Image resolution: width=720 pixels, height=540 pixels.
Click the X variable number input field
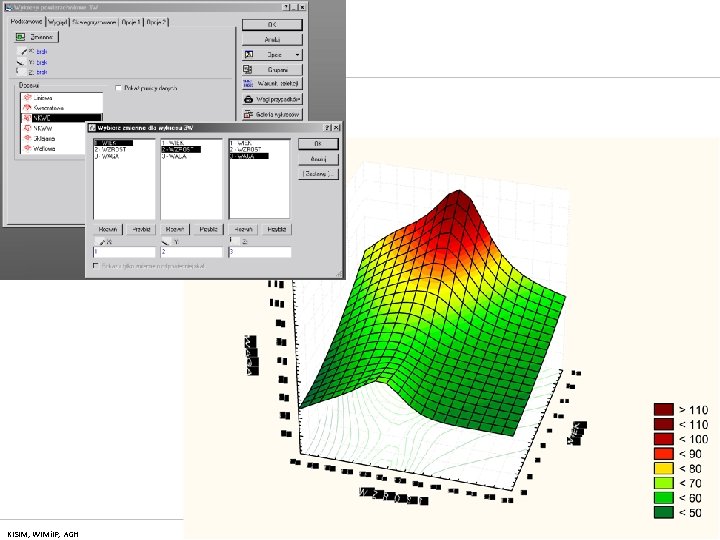[124, 252]
